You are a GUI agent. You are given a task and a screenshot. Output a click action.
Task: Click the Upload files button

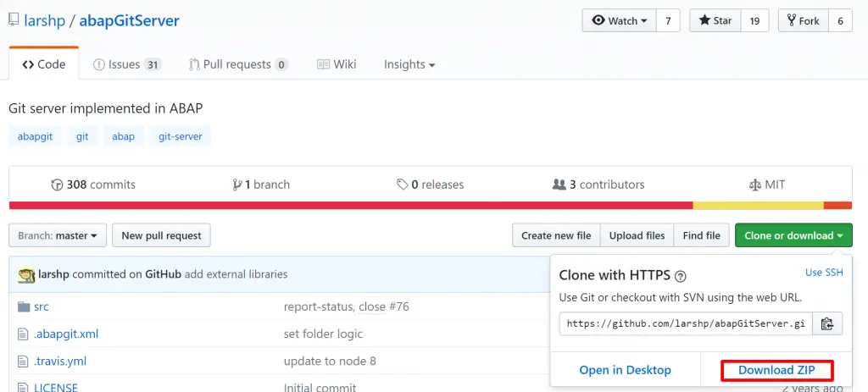click(637, 235)
